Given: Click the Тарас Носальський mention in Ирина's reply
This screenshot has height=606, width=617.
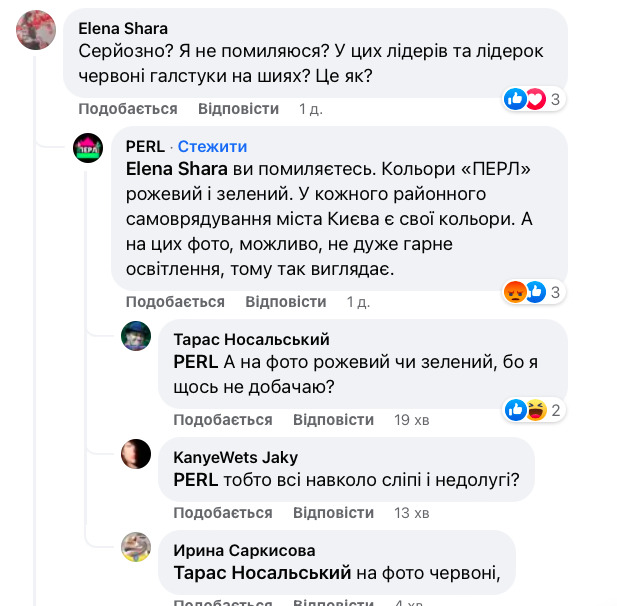Looking at the screenshot, I should [x=262, y=573].
